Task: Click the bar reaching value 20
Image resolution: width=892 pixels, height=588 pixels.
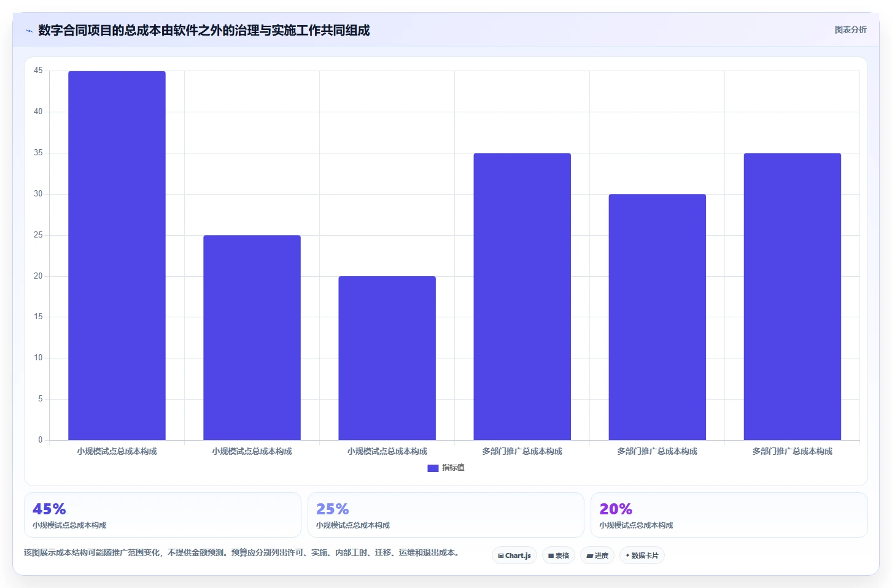Action: [x=387, y=358]
